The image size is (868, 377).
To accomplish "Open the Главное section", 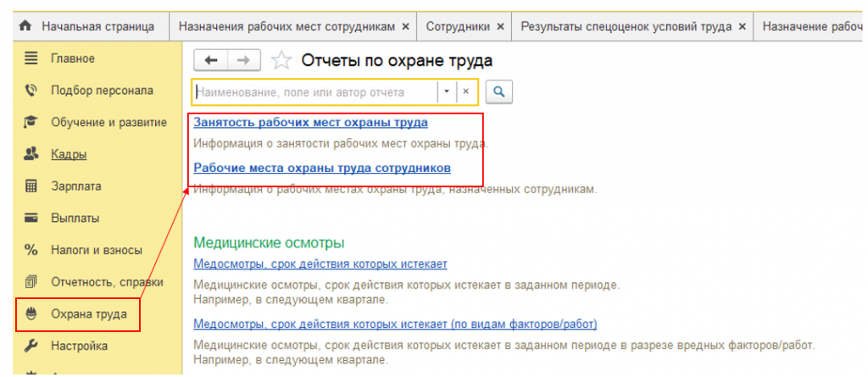I will click(73, 58).
